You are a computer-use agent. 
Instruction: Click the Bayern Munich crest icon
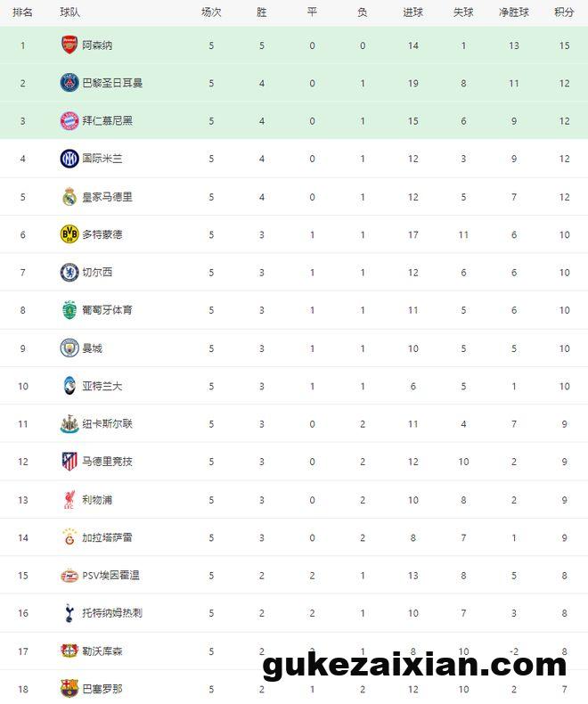tap(69, 120)
